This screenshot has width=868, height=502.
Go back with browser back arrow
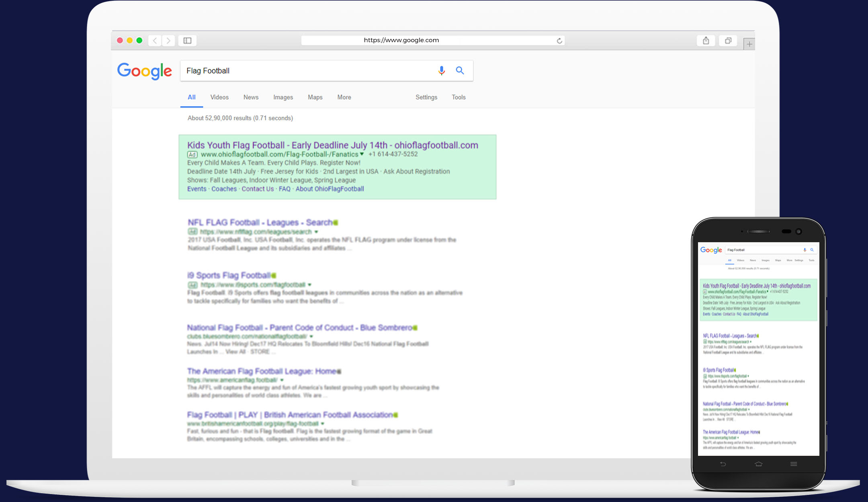155,41
